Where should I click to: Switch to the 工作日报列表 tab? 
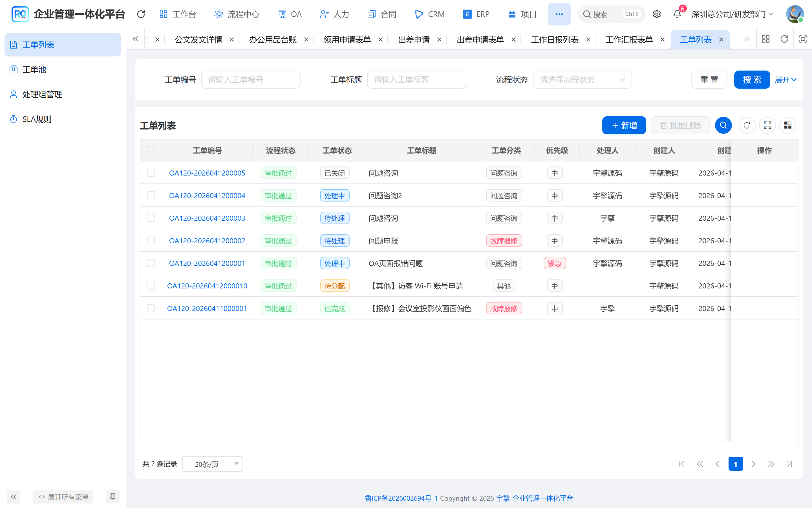[555, 40]
